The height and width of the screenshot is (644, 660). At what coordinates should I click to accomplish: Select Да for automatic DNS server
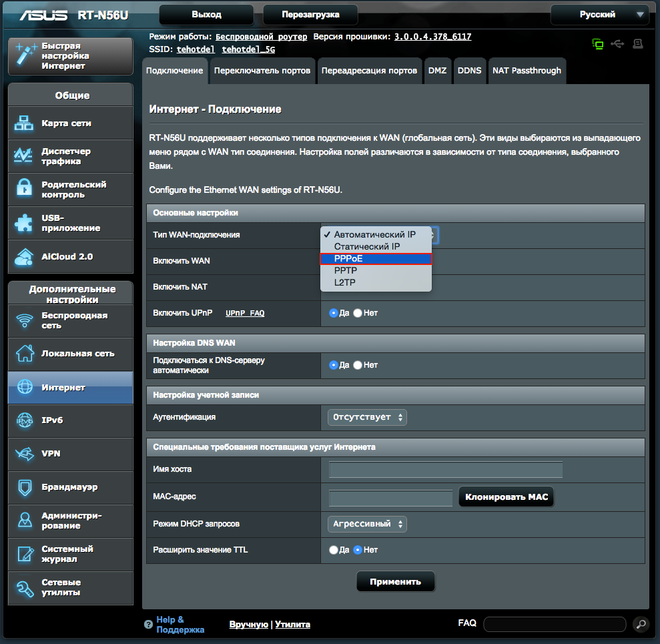tap(334, 365)
